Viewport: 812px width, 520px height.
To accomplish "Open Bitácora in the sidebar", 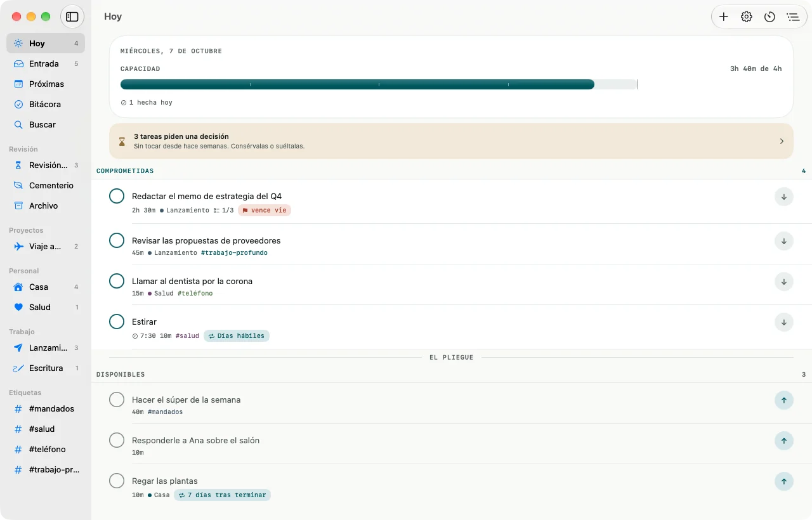I will (46, 104).
